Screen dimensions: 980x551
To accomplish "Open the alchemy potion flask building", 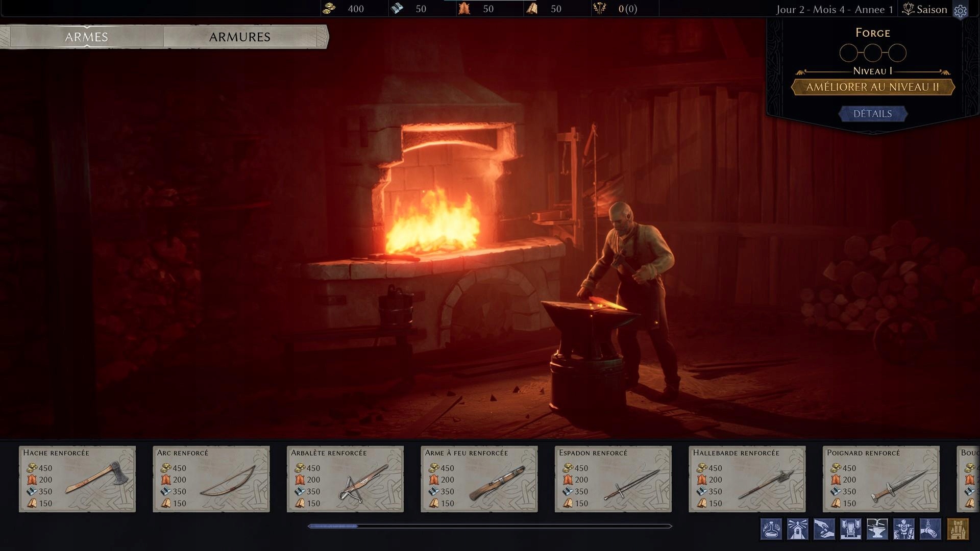I will click(x=771, y=529).
